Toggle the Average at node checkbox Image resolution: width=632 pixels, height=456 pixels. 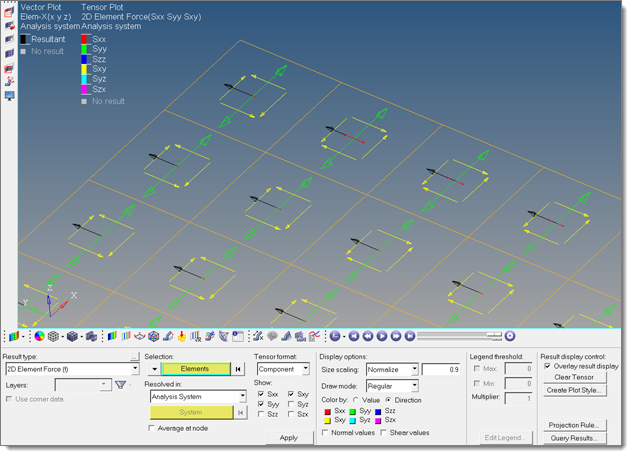pyautogui.click(x=152, y=428)
